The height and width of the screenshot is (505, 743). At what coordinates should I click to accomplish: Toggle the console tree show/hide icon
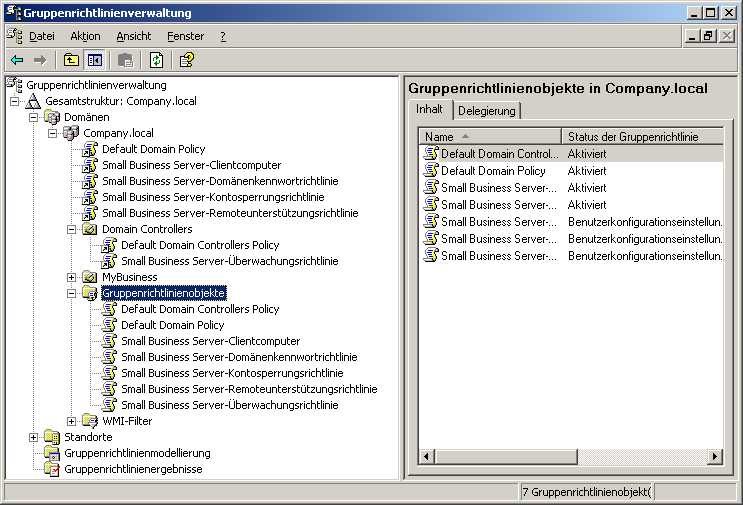tap(95, 60)
